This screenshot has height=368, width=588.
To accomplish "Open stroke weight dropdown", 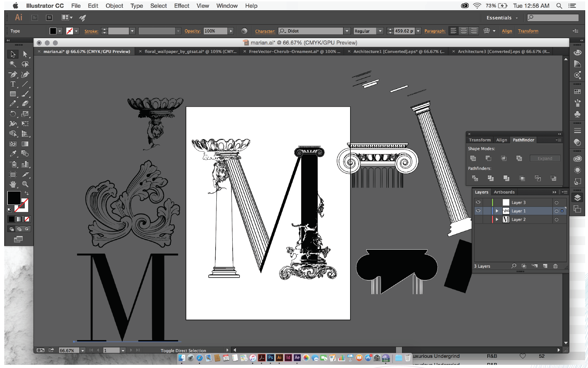I will click(132, 31).
